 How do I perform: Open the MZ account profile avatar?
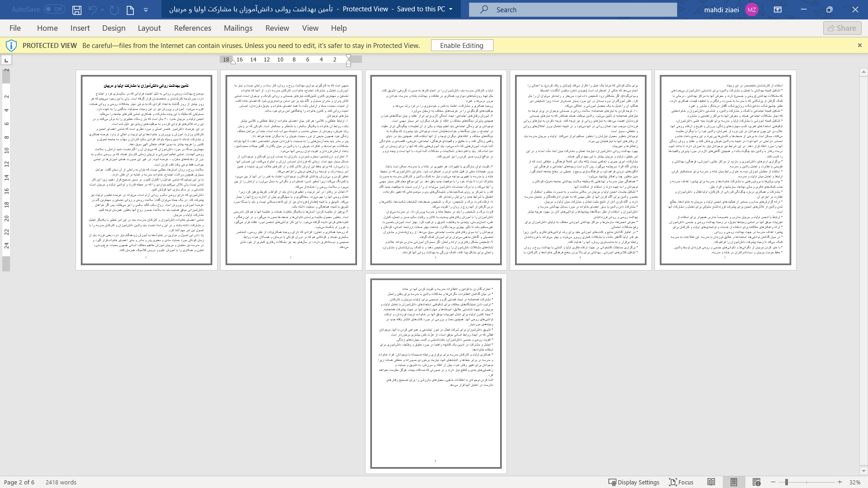click(752, 9)
